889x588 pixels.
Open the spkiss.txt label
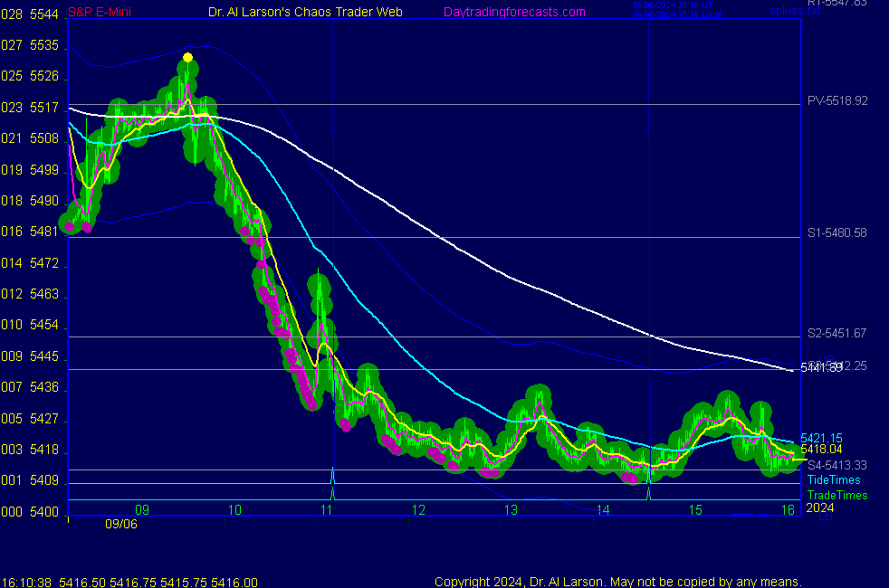click(795, 11)
